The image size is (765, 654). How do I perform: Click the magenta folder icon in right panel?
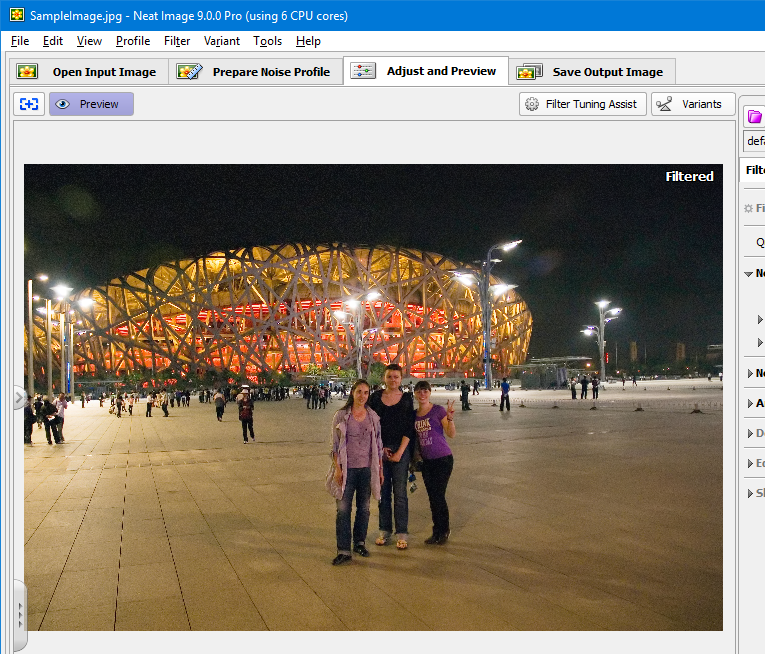click(754, 117)
